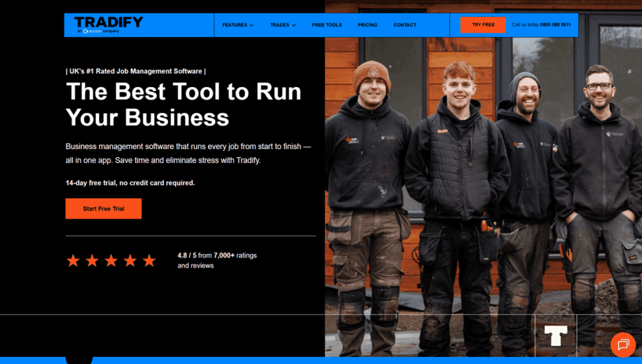
Task: Open the Free Tools menu item
Action: coord(327,25)
